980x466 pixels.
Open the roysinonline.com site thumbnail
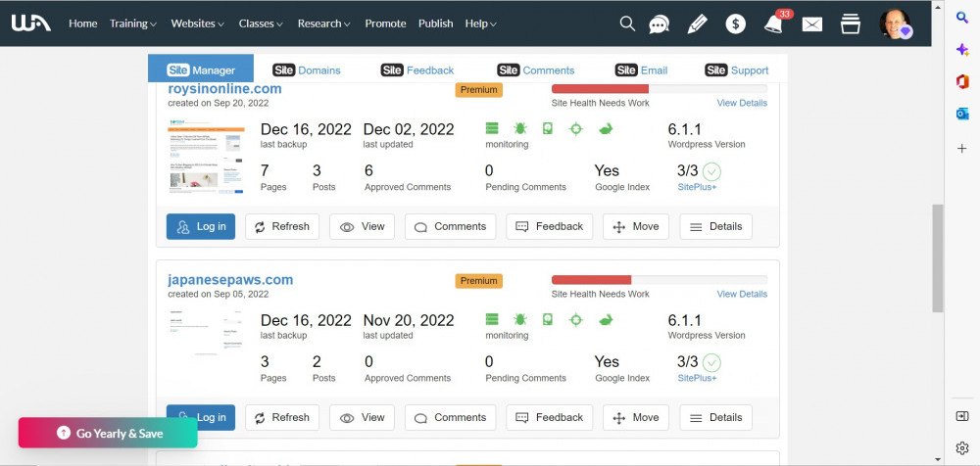point(206,158)
